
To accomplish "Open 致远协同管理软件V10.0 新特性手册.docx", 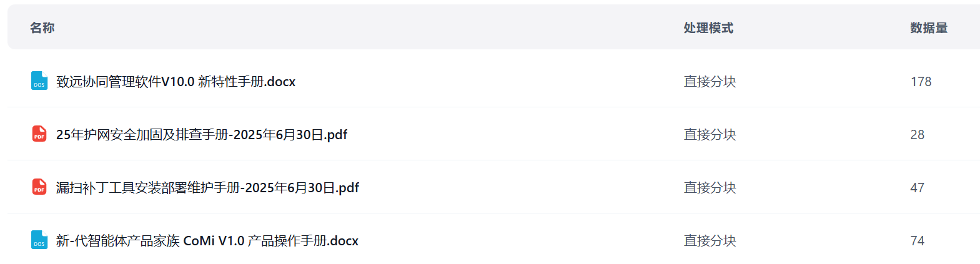I will pos(176,82).
